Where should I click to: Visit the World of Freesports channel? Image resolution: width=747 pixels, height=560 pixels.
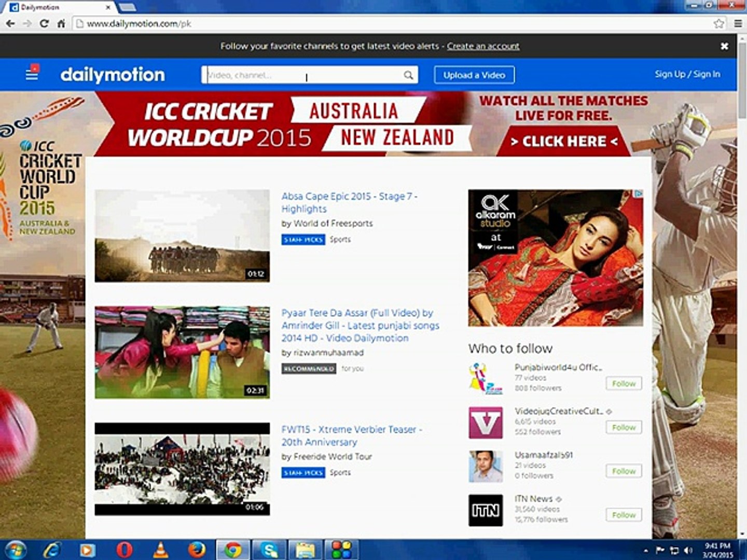tap(333, 223)
